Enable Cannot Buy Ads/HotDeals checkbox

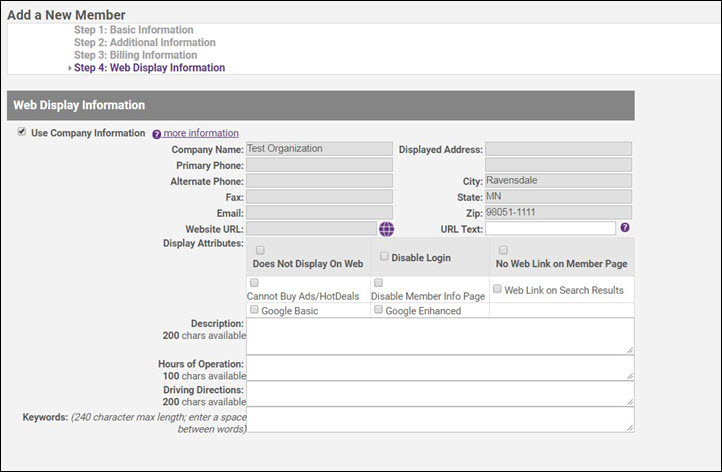[x=253, y=283]
